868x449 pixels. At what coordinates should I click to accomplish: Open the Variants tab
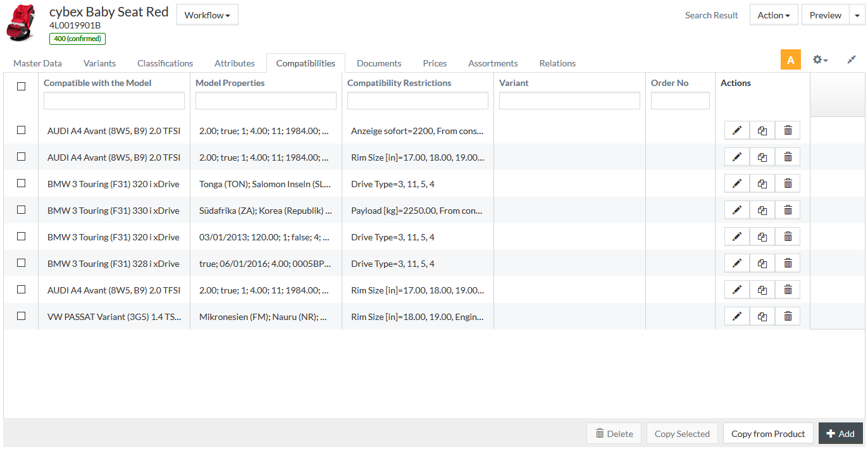99,63
